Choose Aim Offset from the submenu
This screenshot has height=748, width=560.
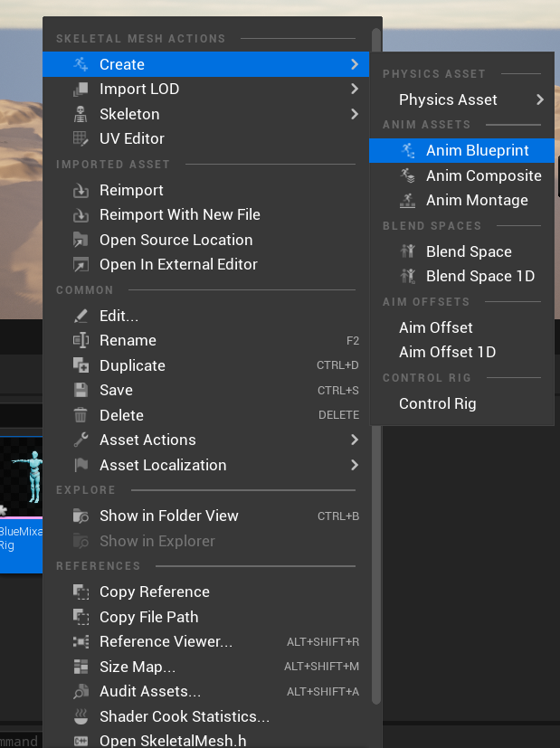click(461, 327)
